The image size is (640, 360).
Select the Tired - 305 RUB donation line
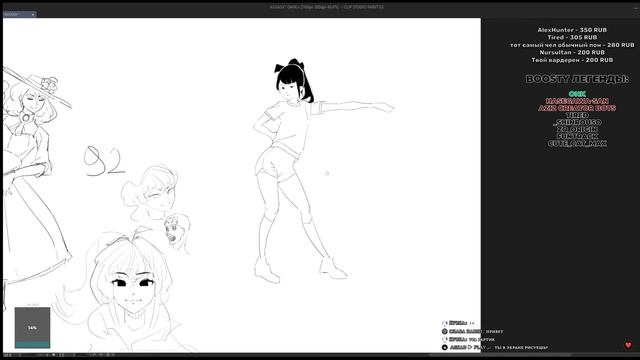[572, 37]
